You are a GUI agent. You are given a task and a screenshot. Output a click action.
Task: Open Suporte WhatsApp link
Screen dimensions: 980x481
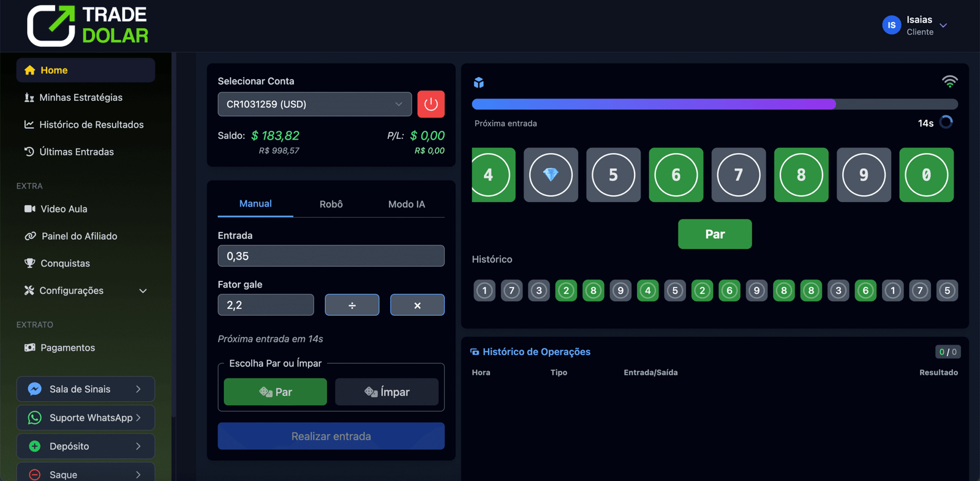click(85, 418)
